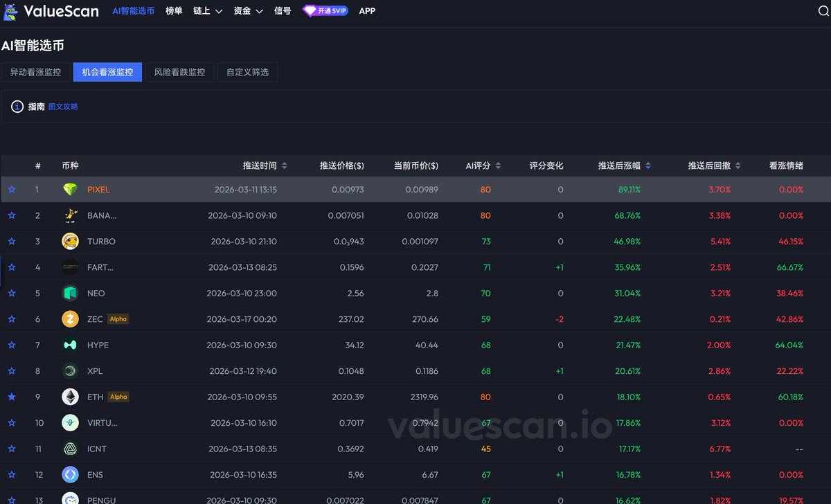
Task: Click the ZEC coin icon
Action: [70, 319]
